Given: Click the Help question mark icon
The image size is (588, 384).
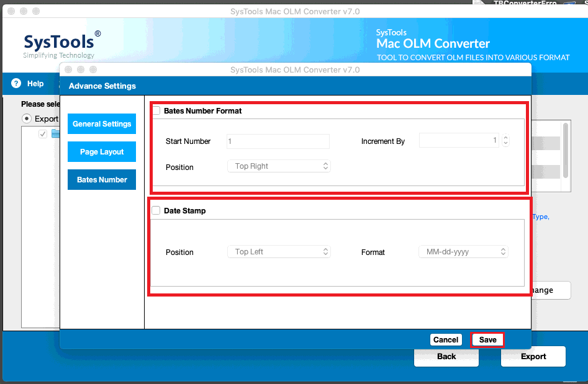Looking at the screenshot, I should click(16, 83).
